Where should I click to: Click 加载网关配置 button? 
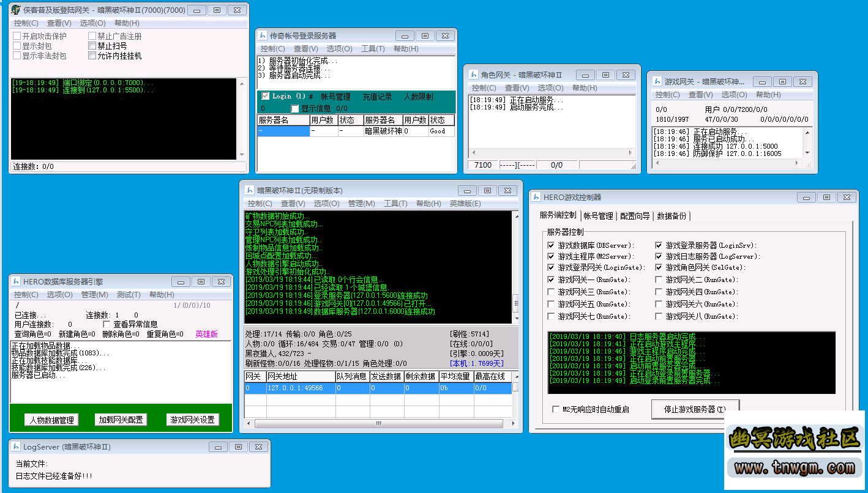coord(121,420)
